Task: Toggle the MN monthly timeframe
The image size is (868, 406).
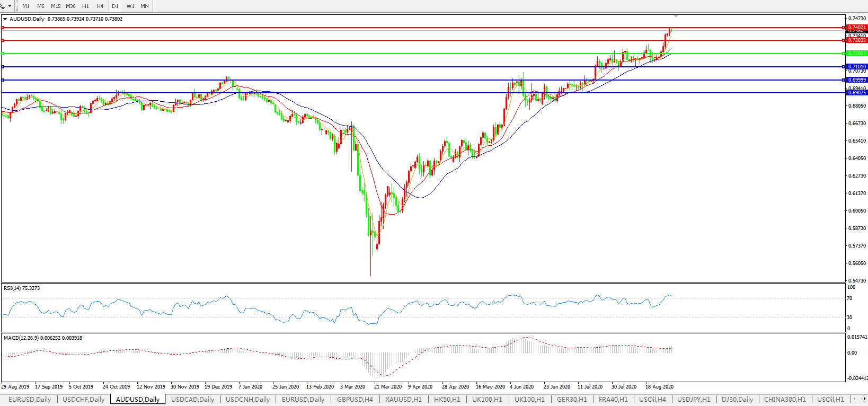Action: pyautogui.click(x=145, y=6)
